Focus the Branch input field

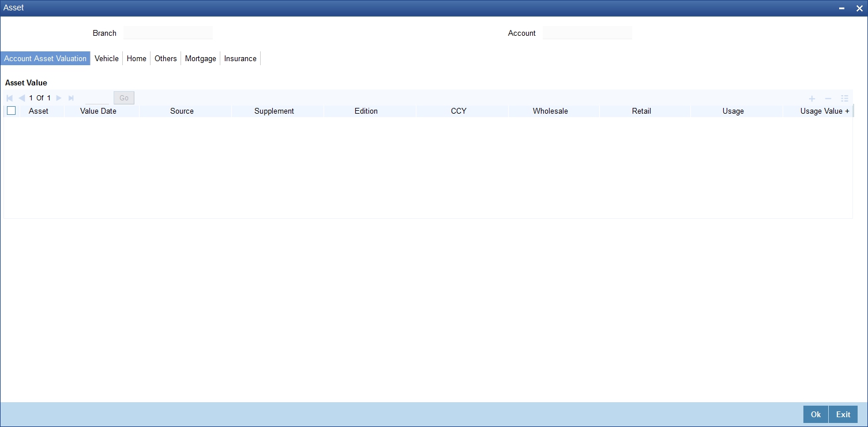(x=168, y=33)
